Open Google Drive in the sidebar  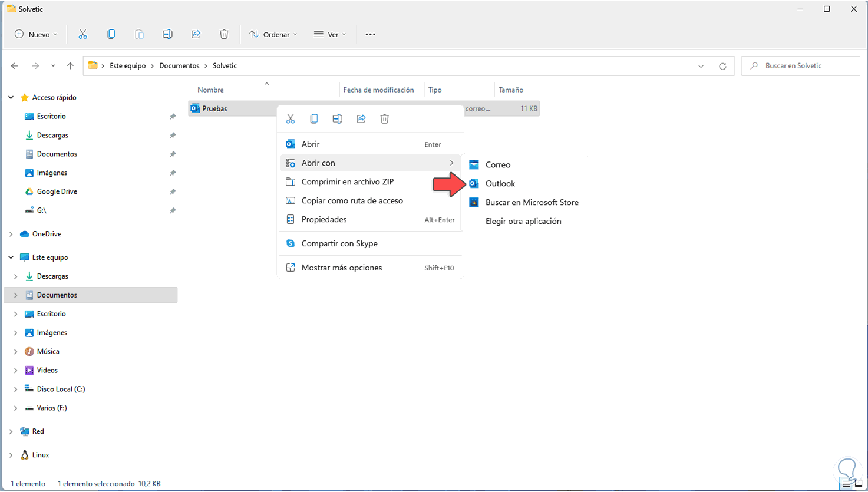[57, 192]
